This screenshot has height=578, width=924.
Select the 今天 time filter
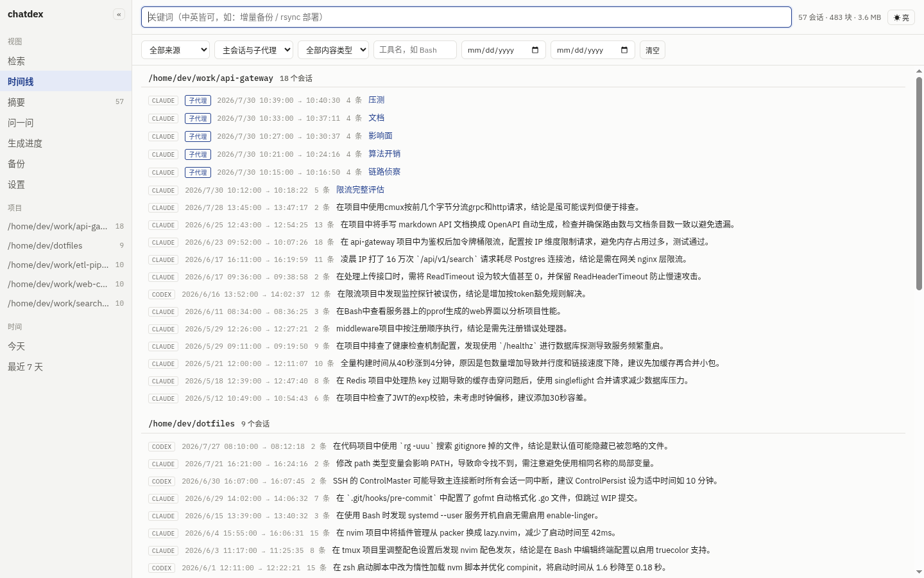point(65,346)
